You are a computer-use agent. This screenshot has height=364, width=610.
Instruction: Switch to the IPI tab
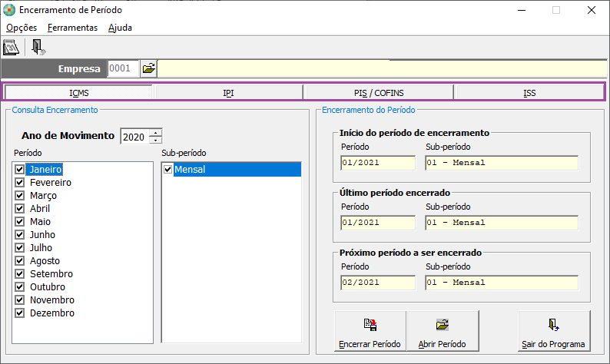point(228,93)
